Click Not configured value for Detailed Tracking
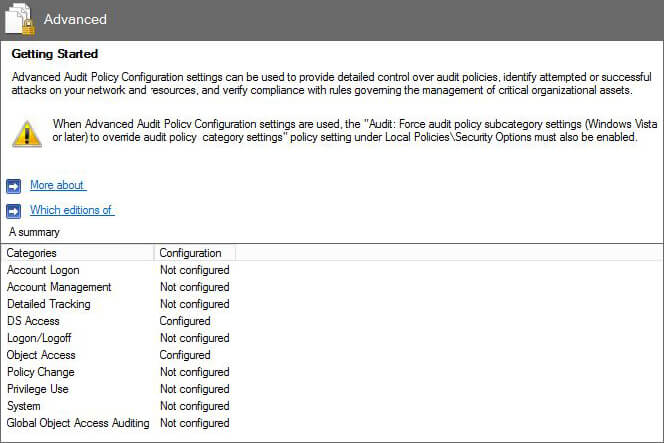 coord(195,304)
